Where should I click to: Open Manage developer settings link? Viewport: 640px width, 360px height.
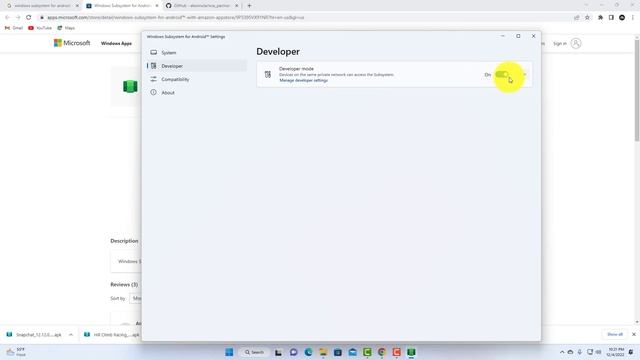tap(303, 80)
